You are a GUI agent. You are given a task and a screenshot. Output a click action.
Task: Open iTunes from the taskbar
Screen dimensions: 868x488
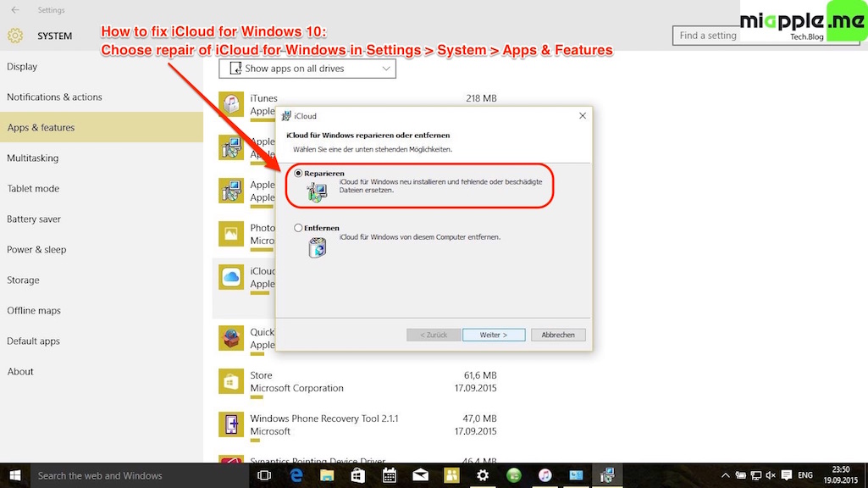click(545, 475)
